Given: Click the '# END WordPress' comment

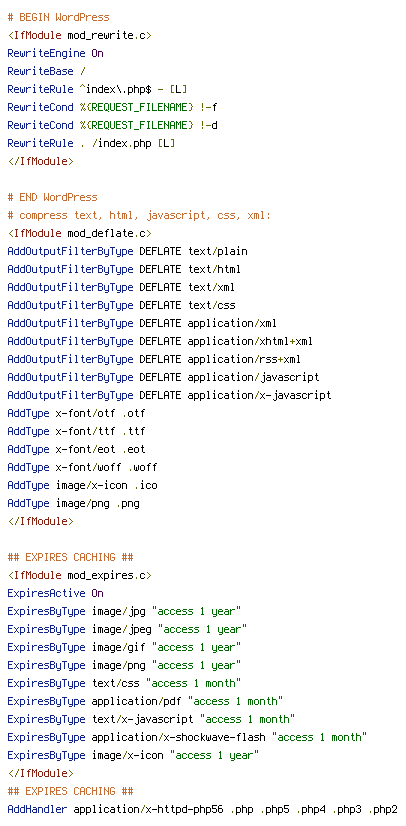Looking at the screenshot, I should coord(53,198).
